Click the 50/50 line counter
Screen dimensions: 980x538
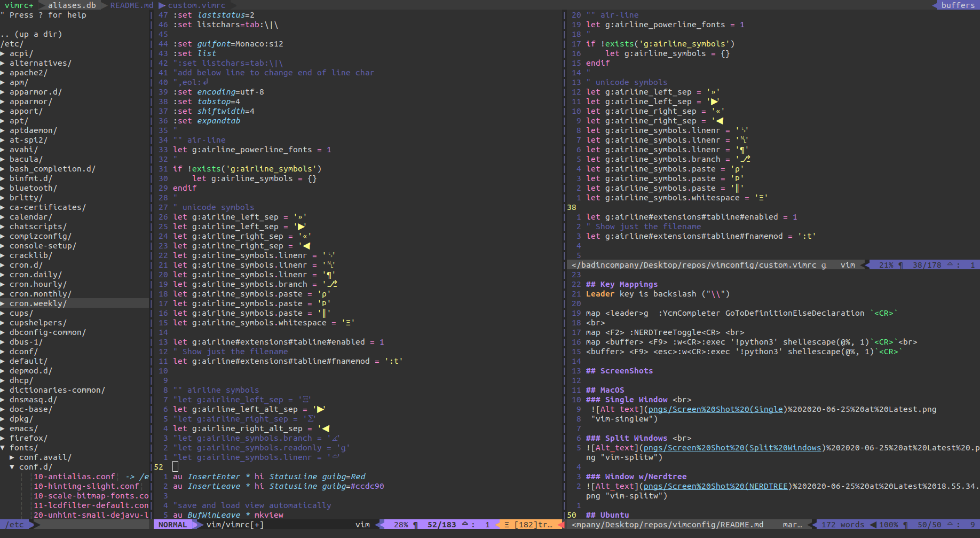929,525
